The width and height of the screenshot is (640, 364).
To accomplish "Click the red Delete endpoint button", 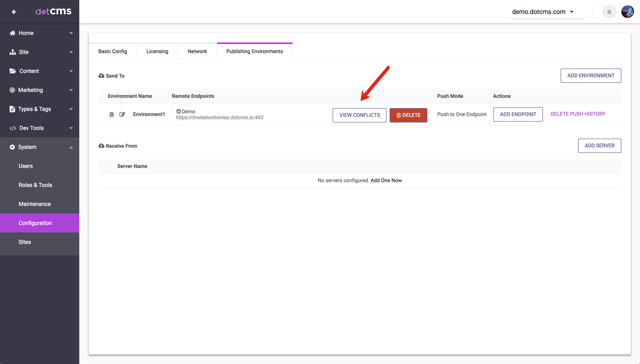I will click(x=408, y=115).
